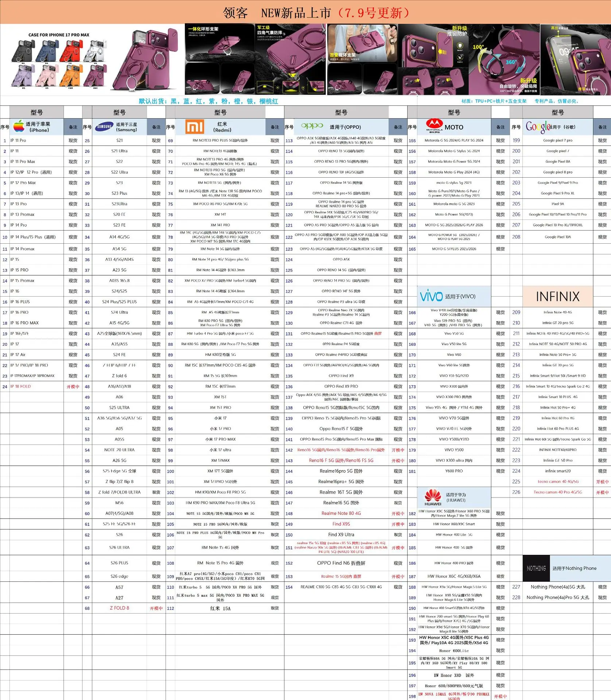Select the red Realme Note 80 4G cell
Screen dimensions: 611x700
341,514
